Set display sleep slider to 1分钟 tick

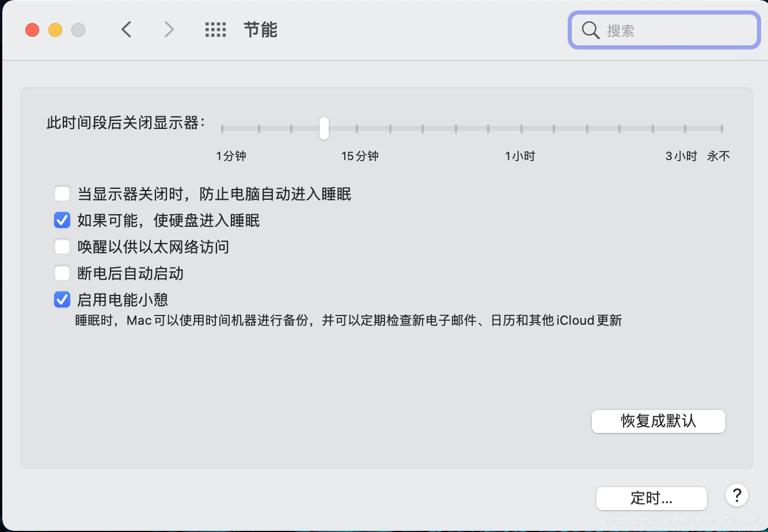pyautogui.click(x=222, y=129)
